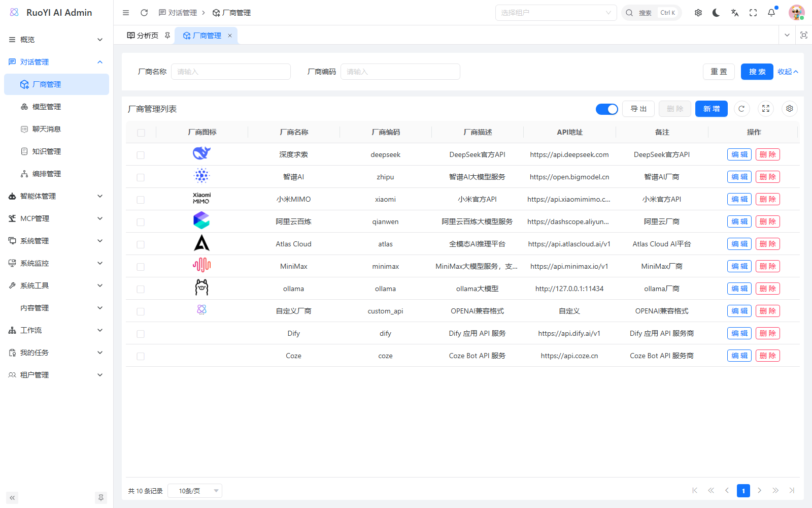Close the 厂商管理 tab
This screenshot has width=812, height=508.
coord(230,36)
